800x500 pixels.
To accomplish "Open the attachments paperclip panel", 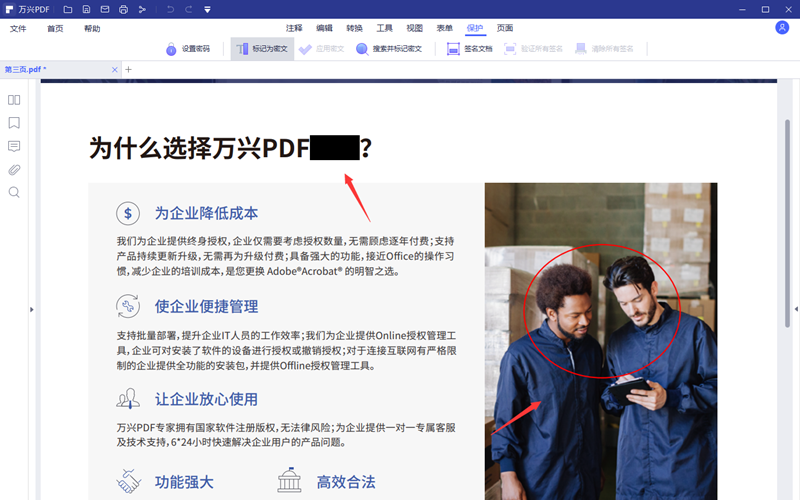I will (14, 169).
